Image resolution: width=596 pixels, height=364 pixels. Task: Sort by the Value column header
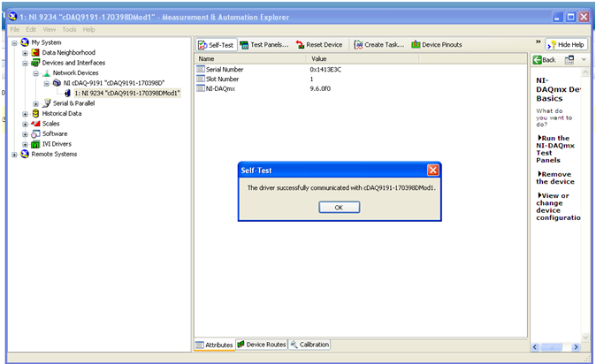[363, 59]
